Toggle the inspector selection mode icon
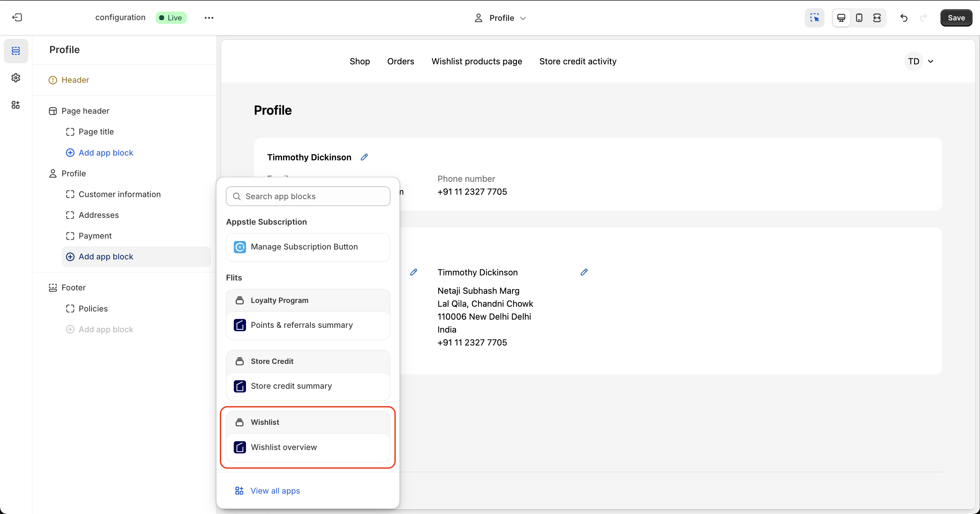This screenshot has width=980, height=514. pos(815,17)
